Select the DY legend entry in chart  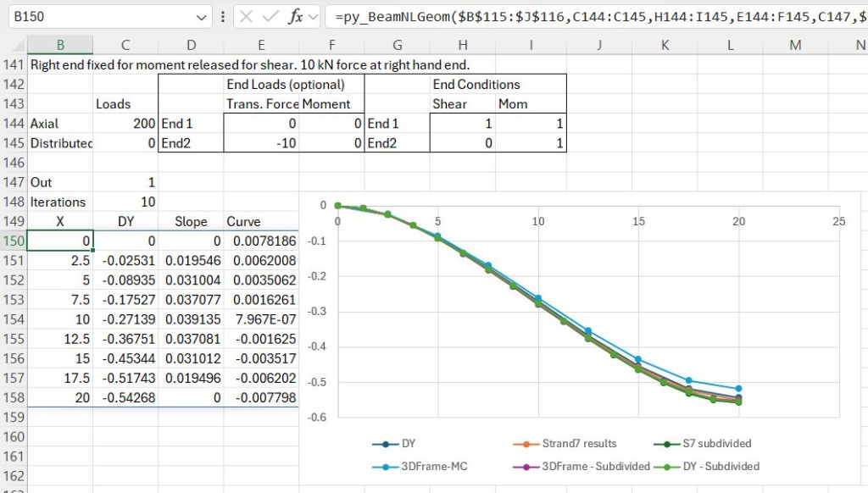click(397, 443)
